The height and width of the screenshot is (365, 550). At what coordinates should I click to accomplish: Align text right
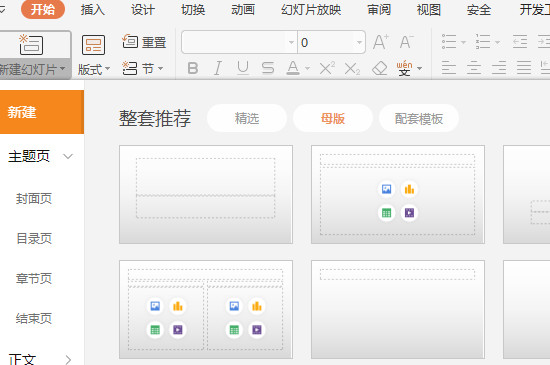[499, 68]
